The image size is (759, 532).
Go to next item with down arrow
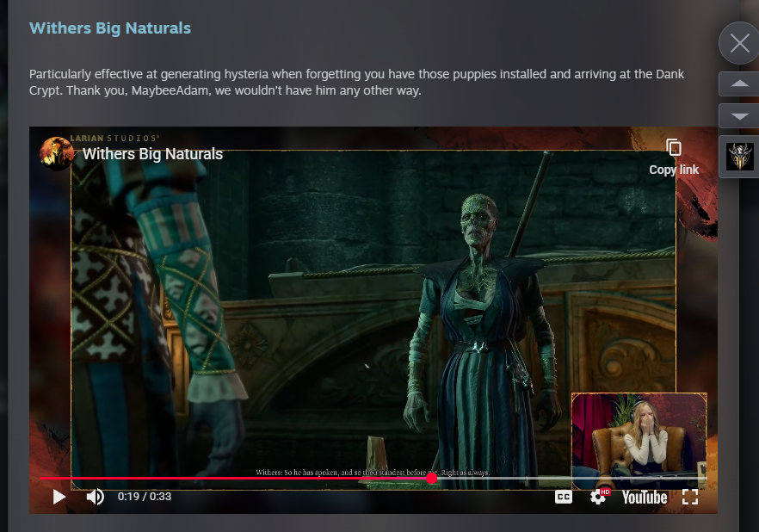(x=738, y=116)
